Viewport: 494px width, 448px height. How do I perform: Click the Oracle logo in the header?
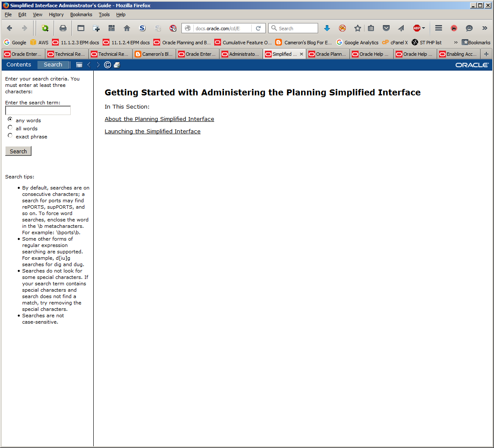pos(472,65)
